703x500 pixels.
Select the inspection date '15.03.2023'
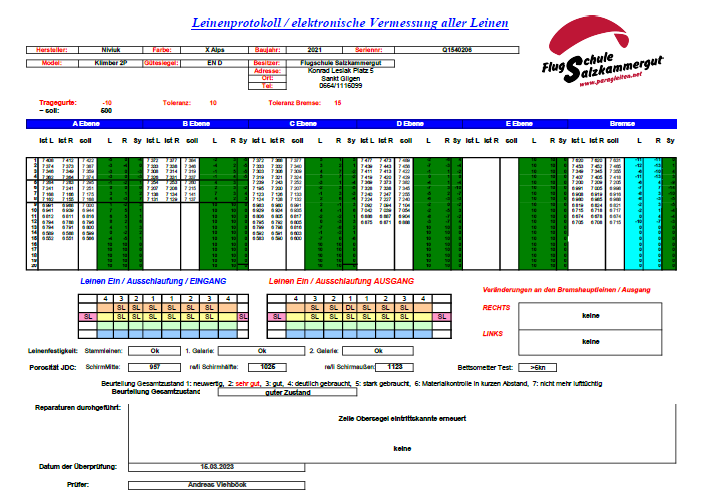click(x=217, y=467)
